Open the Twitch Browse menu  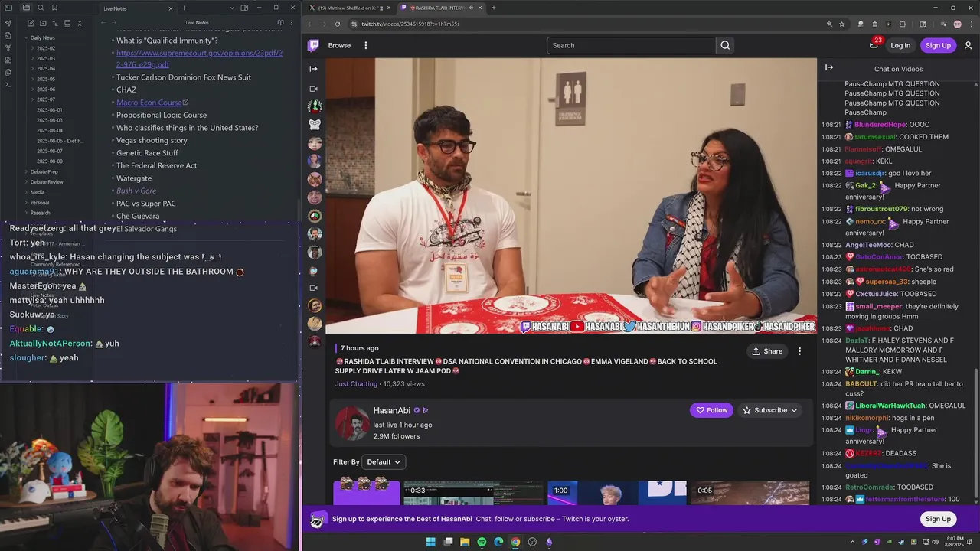tap(339, 45)
